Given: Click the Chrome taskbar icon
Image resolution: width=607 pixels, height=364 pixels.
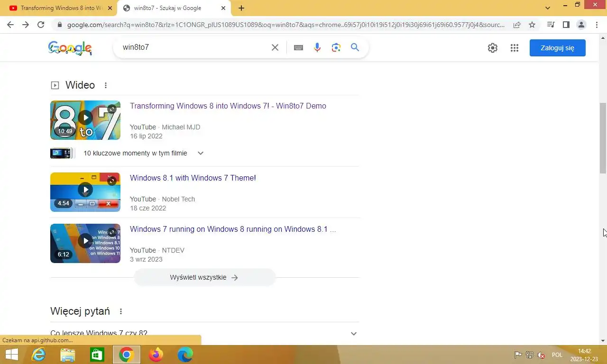Looking at the screenshot, I should pos(126,355).
